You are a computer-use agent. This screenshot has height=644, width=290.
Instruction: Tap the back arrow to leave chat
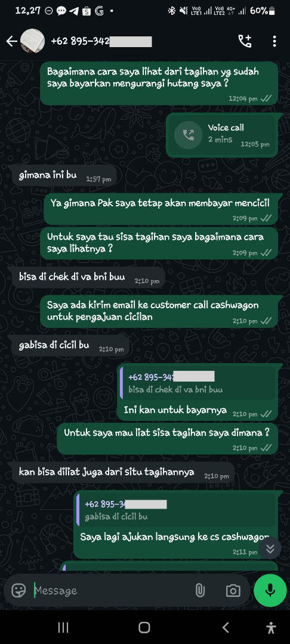point(11,41)
